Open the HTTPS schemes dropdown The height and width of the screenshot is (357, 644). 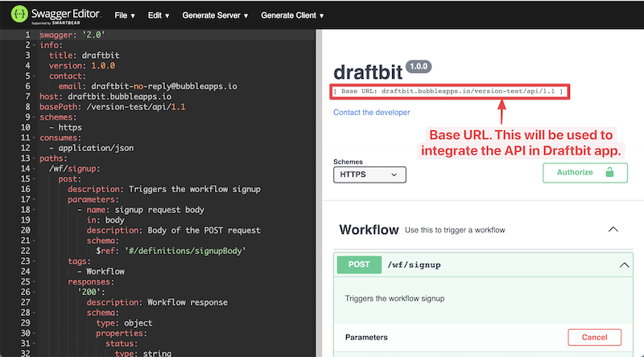pyautogui.click(x=369, y=174)
